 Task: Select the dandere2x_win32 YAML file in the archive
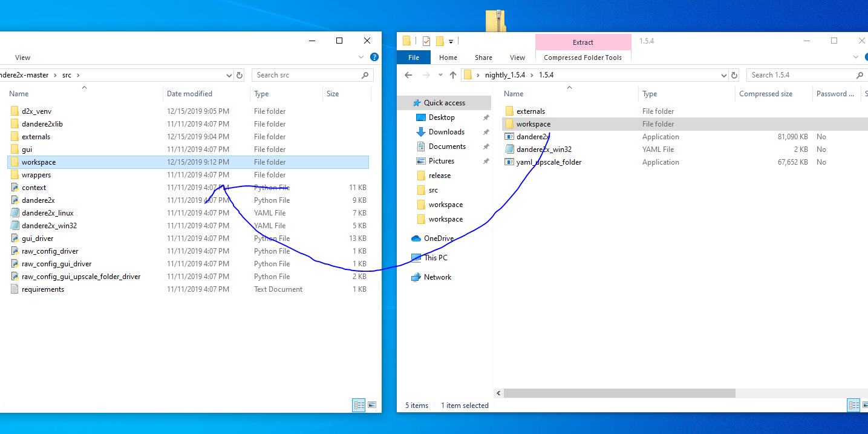543,149
